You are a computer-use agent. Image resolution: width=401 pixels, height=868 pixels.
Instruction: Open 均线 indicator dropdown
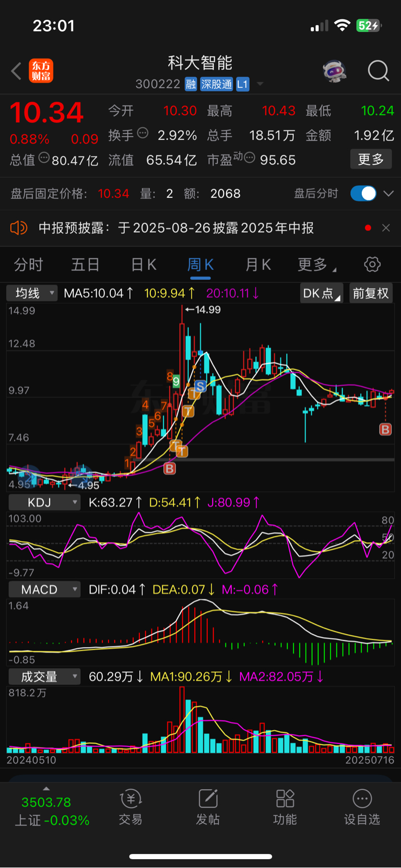click(x=31, y=293)
